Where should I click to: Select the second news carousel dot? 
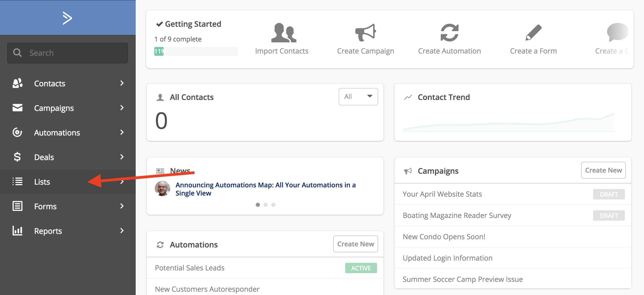(265, 205)
